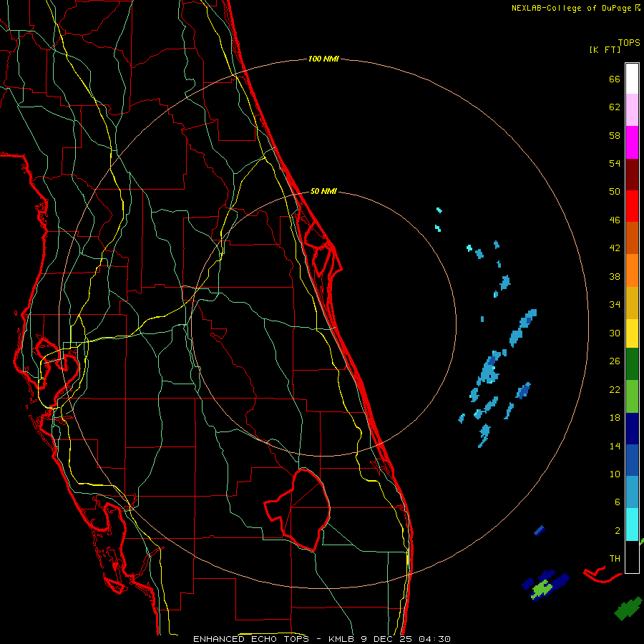
Task: Click the [K FT] units label
Action: (605, 50)
